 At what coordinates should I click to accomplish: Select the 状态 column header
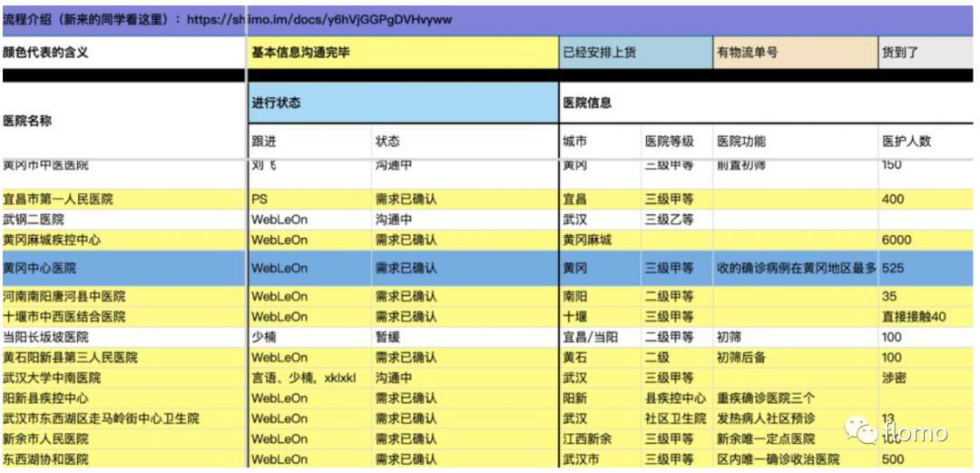(x=465, y=142)
